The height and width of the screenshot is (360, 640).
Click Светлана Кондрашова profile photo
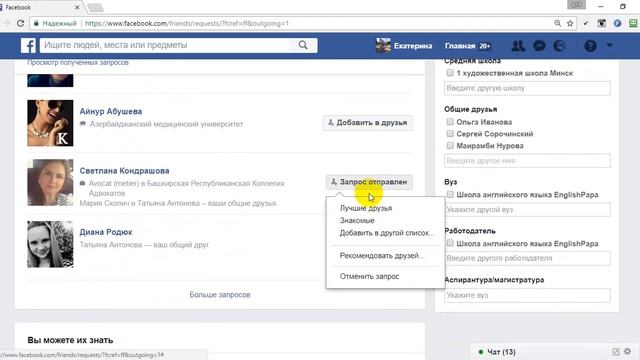(50, 182)
